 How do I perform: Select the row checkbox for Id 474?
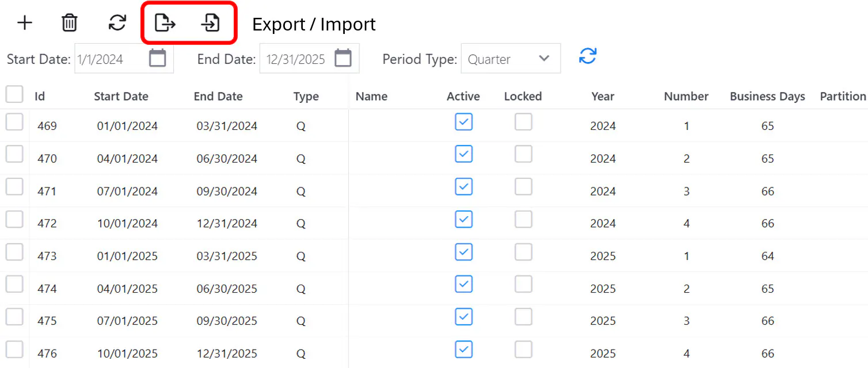(x=14, y=284)
